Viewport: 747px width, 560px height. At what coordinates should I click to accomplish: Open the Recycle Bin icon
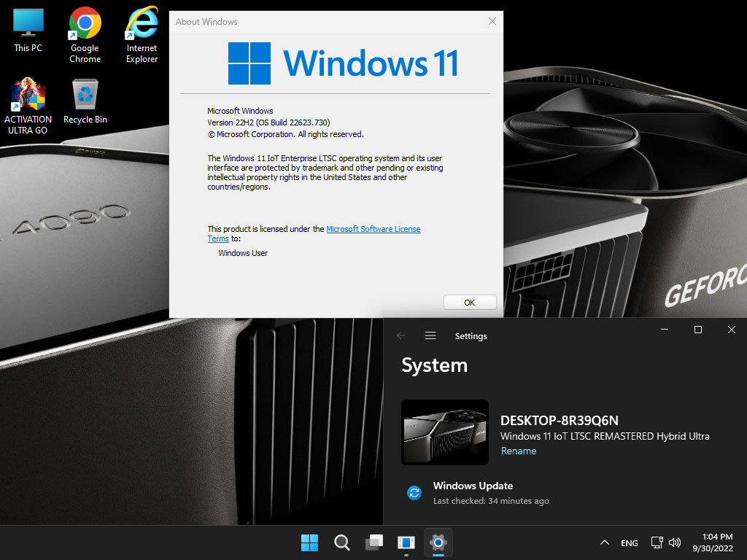coord(85,101)
